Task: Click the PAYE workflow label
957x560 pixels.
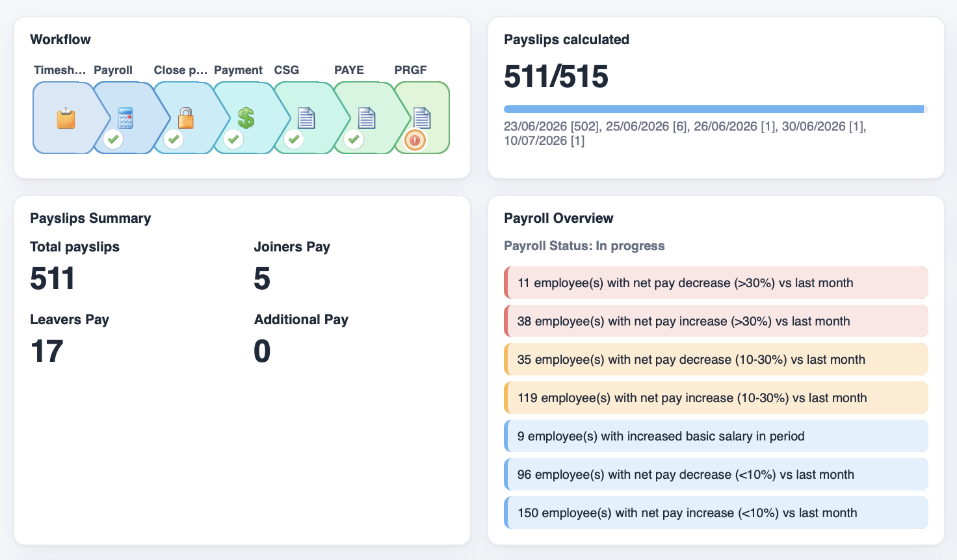Action: pyautogui.click(x=349, y=70)
